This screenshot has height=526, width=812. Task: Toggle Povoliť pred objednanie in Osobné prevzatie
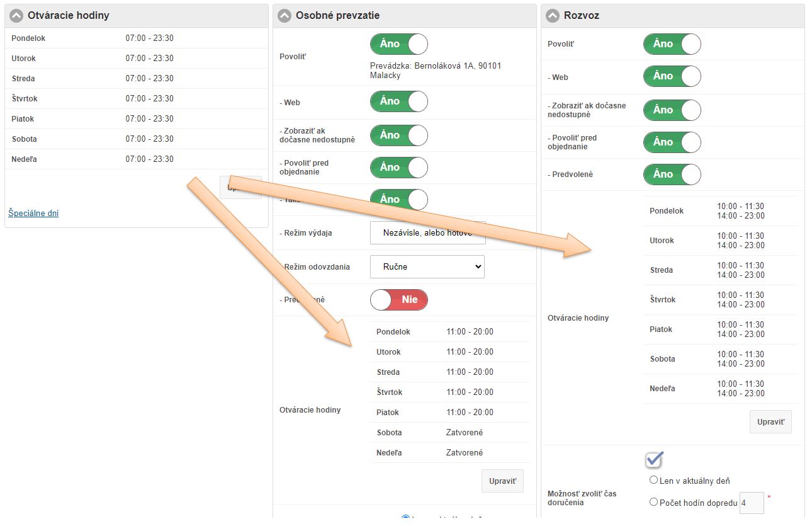click(398, 168)
